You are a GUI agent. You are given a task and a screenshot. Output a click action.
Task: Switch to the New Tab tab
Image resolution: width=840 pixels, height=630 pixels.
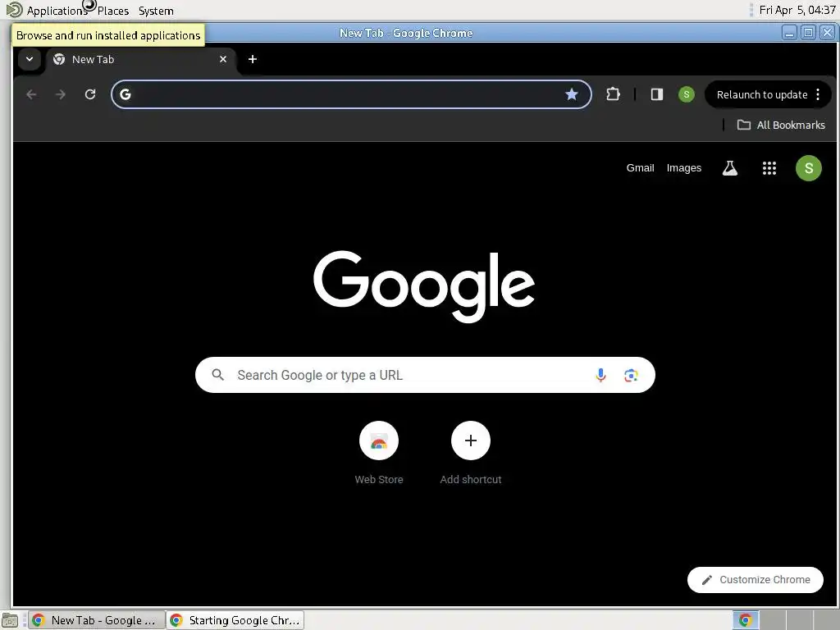(x=140, y=59)
